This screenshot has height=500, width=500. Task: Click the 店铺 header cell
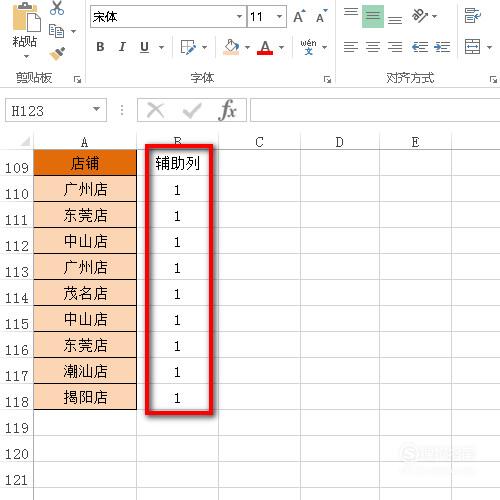pyautogui.click(x=85, y=163)
